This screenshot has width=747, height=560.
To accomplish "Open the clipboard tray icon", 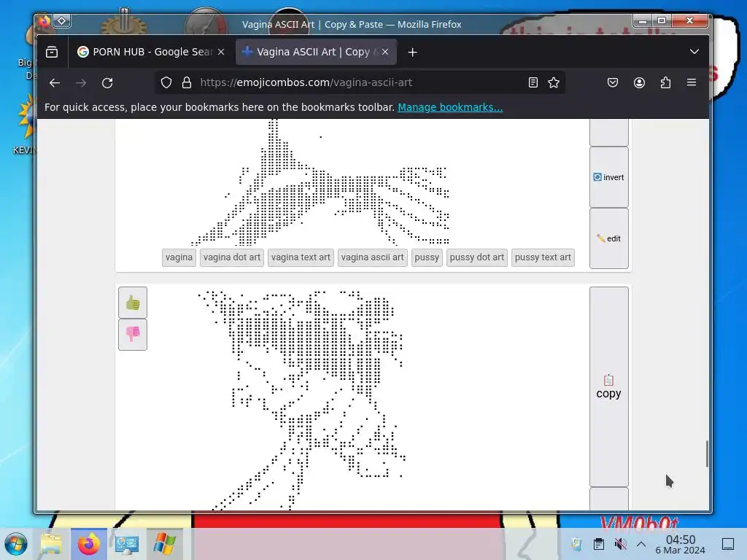I will tap(599, 544).
